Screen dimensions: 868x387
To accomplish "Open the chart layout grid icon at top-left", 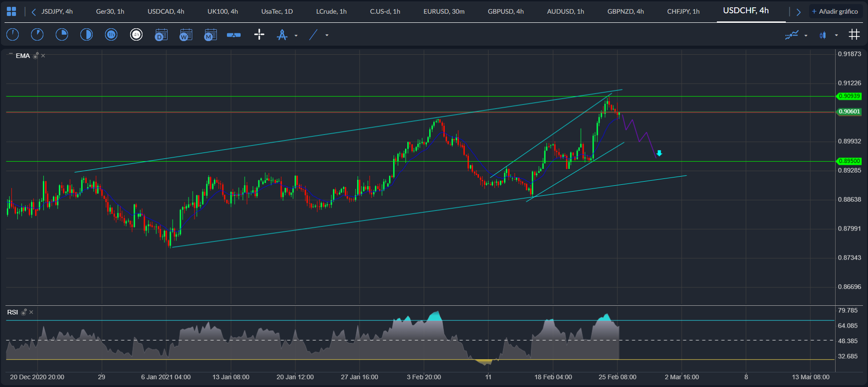I will 11,11.
